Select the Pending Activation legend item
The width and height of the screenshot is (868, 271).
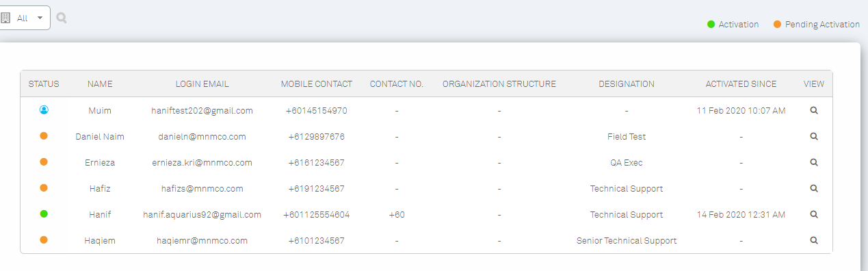[817, 24]
